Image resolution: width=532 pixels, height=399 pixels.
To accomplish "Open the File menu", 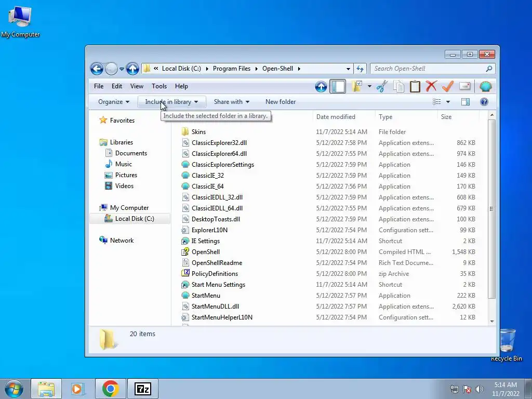I will [x=99, y=86].
